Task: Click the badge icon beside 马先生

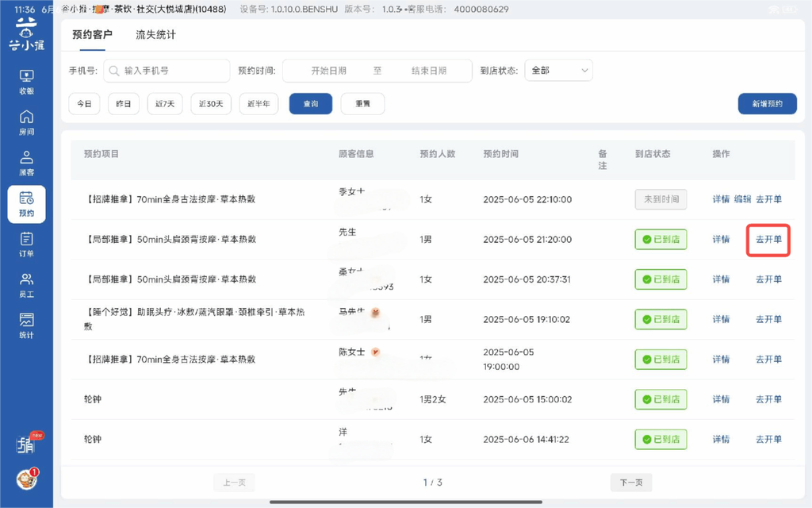Action: point(375,312)
